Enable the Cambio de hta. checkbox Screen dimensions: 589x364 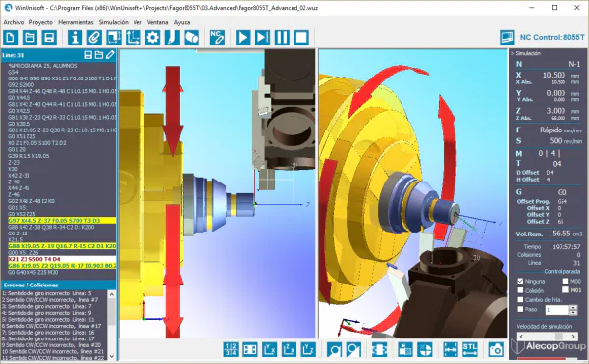pyautogui.click(x=520, y=300)
